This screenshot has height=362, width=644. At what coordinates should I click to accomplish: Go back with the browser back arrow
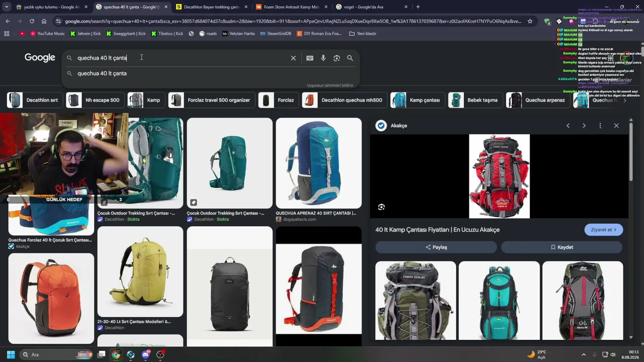click(x=8, y=21)
